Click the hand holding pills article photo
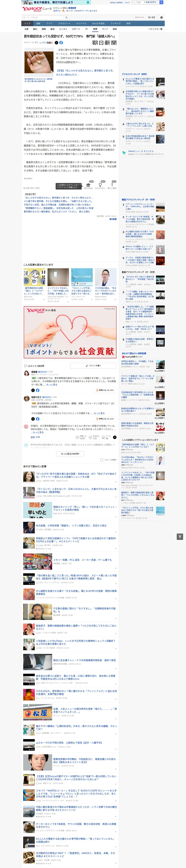Screen dimensions: 186x868 point(39,62)
